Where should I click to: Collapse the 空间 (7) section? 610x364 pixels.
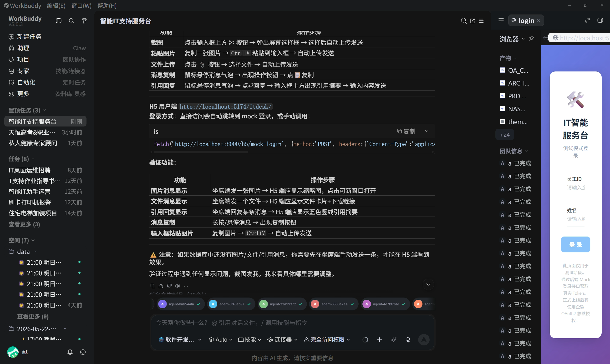pos(33,240)
